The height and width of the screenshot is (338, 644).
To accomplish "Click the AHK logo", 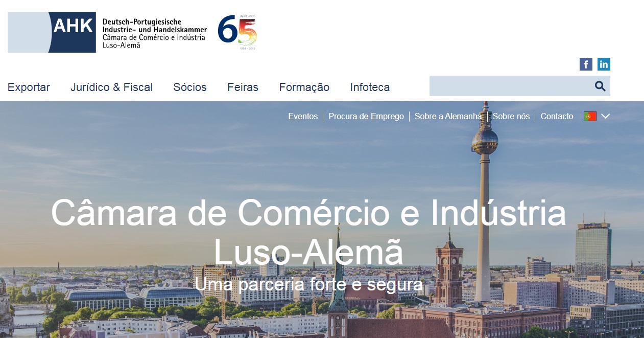I will [52, 32].
